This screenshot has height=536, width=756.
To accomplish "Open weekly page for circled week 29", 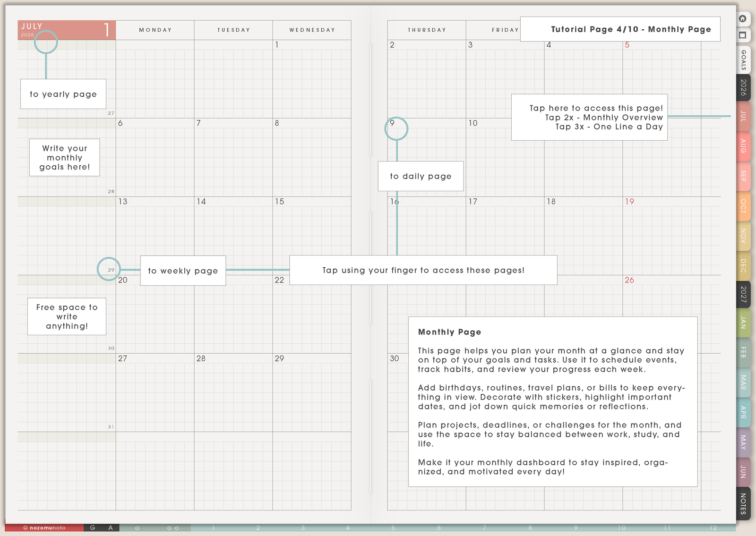I will coord(111,270).
